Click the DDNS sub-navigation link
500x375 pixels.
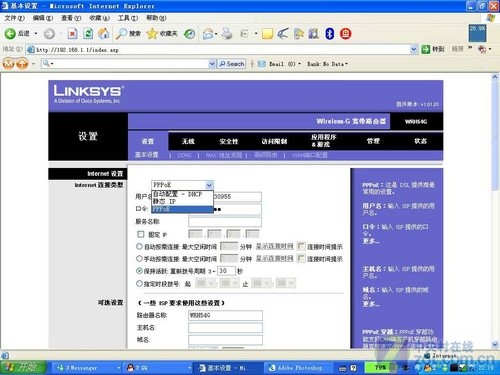pos(184,155)
